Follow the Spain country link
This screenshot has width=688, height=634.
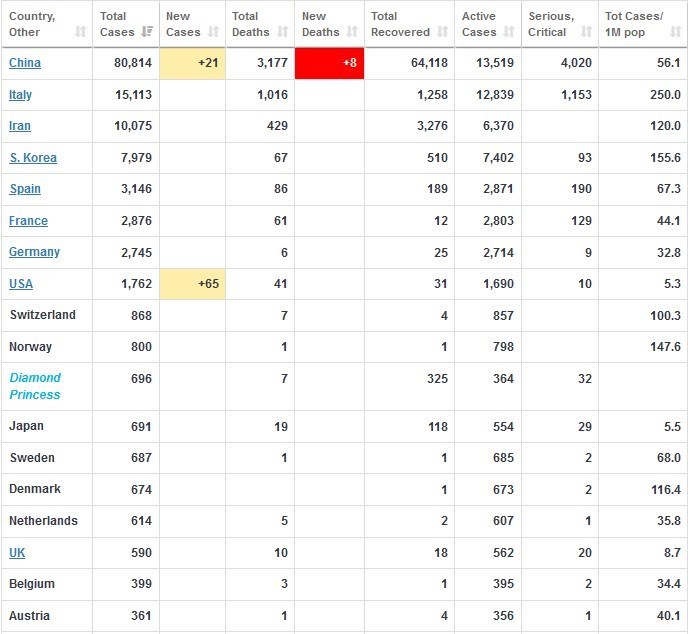click(x=25, y=189)
